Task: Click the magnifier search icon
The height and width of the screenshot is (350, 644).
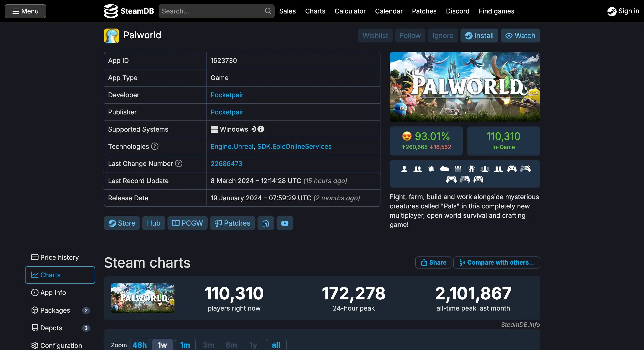Action: (268, 11)
